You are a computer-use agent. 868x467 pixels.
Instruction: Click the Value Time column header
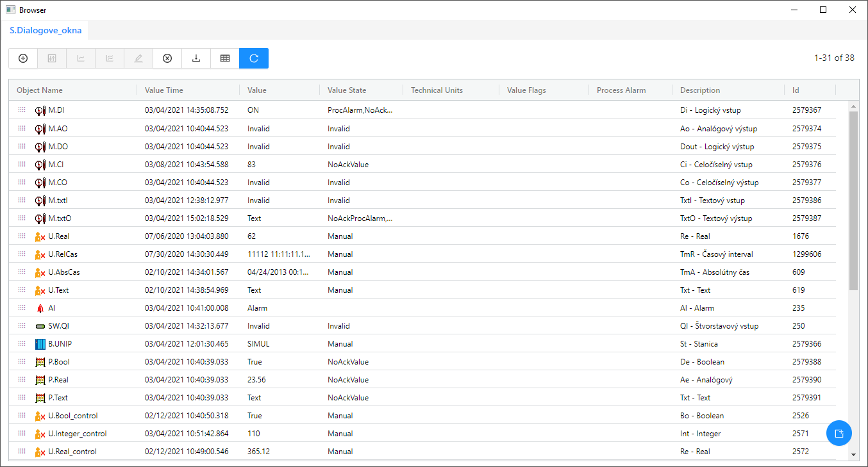164,90
